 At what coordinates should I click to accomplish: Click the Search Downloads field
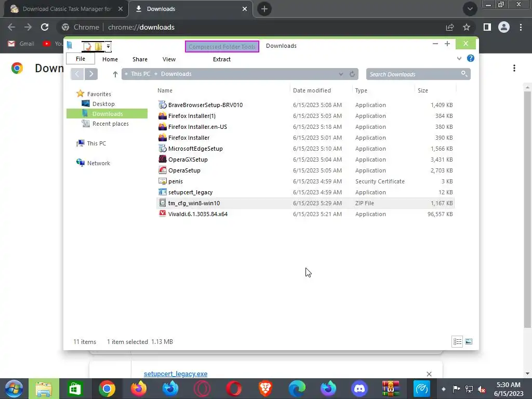tap(418, 74)
